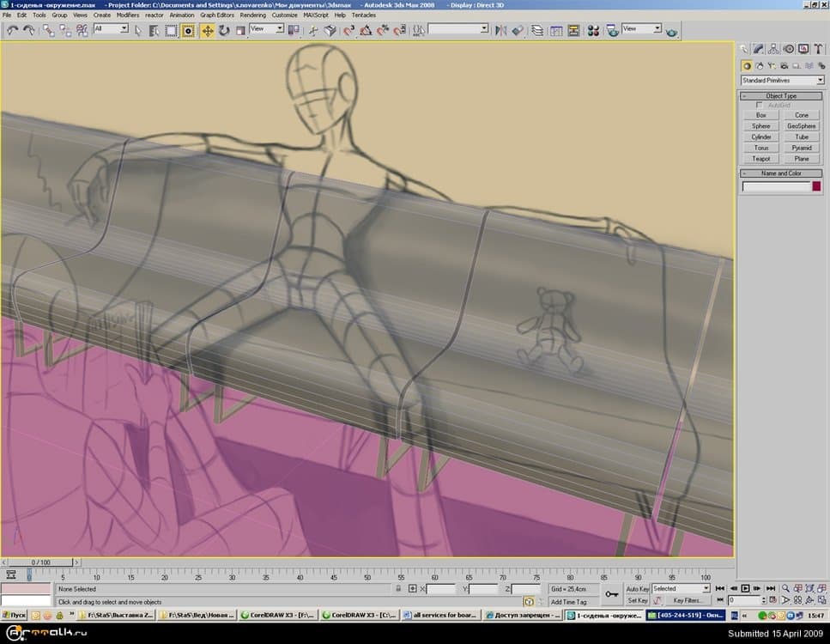Click the Key Filters button
Image resolution: width=830 pixels, height=644 pixels.
click(687, 601)
